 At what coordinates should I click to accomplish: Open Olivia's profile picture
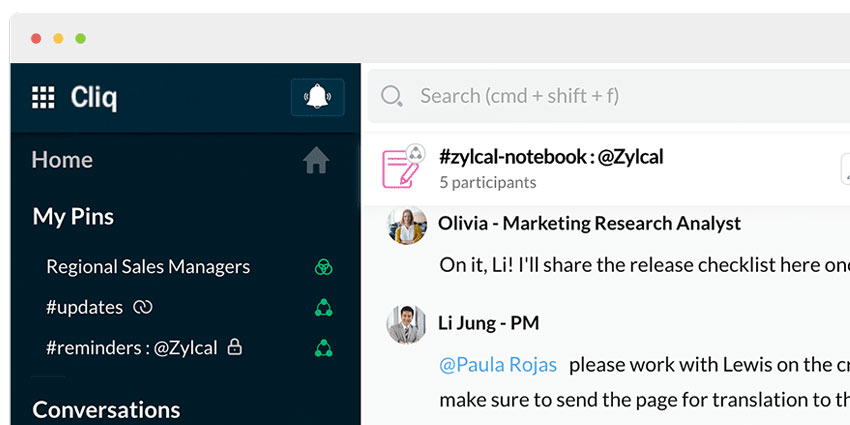tap(407, 227)
